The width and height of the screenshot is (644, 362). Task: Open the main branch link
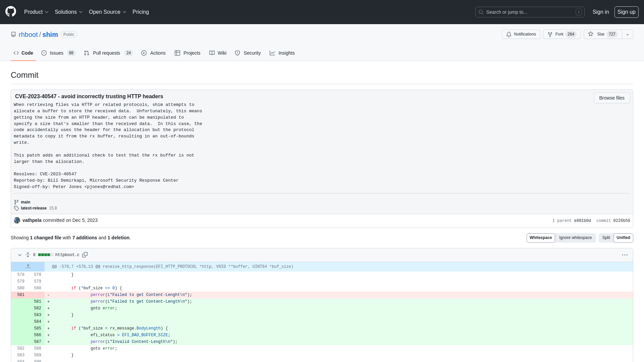(25, 202)
